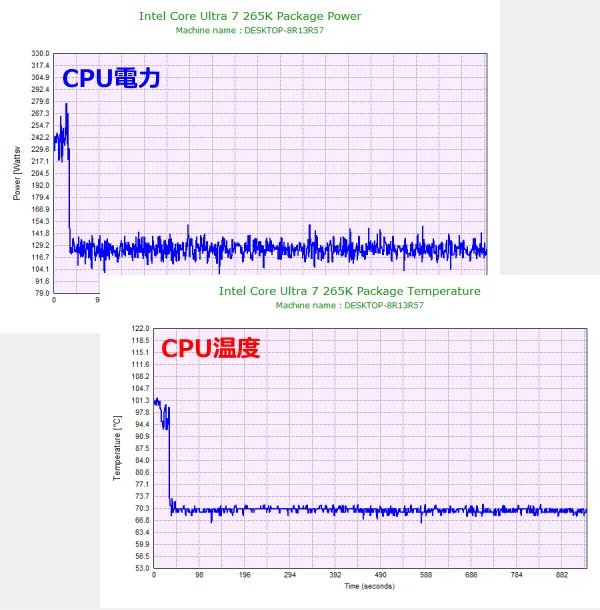Click the 87.5 value on the temperature axis

click(x=142, y=449)
